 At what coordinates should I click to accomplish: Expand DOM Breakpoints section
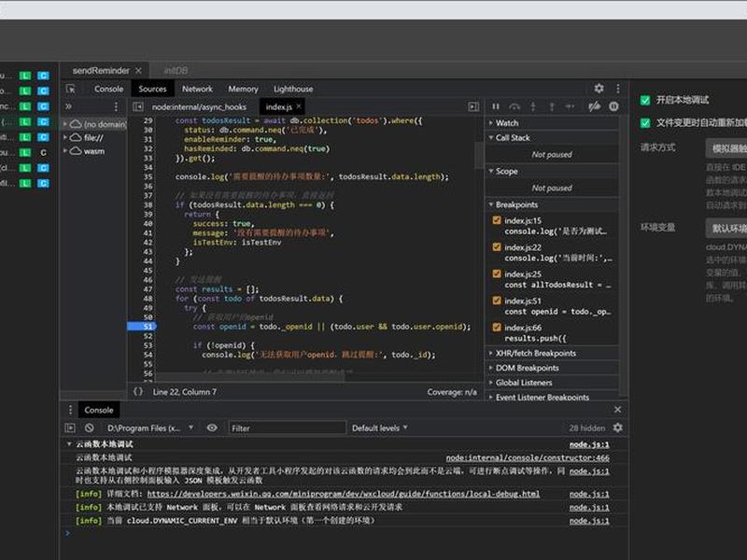[553, 368]
